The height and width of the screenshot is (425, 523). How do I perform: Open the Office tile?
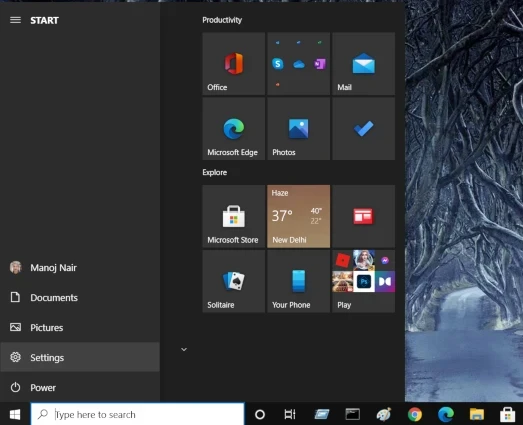tap(233, 63)
